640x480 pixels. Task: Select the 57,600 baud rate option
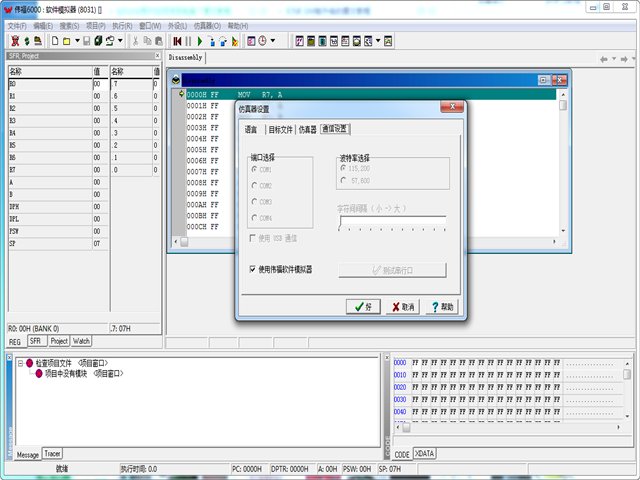(343, 181)
